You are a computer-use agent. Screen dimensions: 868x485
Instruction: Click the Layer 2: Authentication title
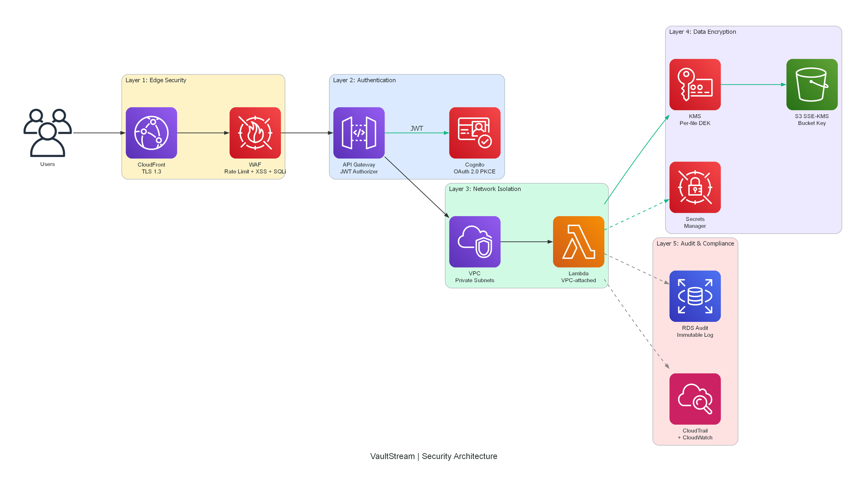[x=364, y=80]
